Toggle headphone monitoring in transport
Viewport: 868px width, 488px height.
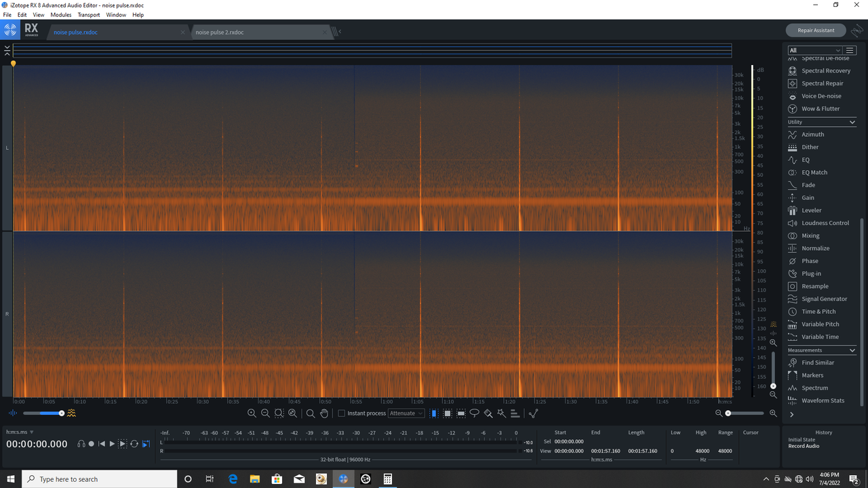tap(81, 444)
